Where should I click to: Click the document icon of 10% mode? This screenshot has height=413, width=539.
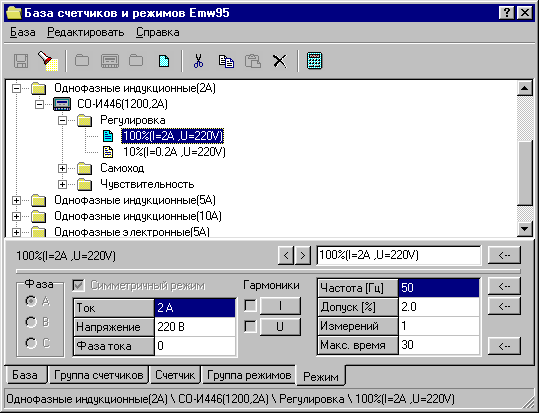pyautogui.click(x=108, y=152)
